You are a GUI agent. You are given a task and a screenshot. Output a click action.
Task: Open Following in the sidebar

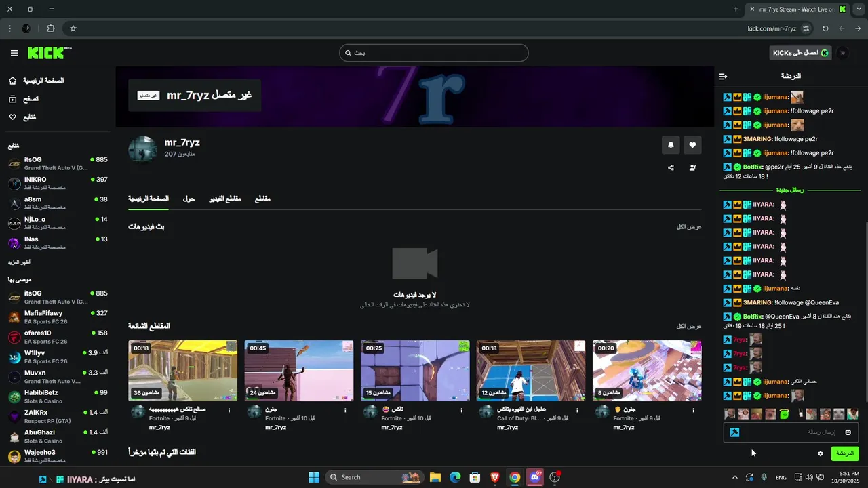[x=22, y=117]
